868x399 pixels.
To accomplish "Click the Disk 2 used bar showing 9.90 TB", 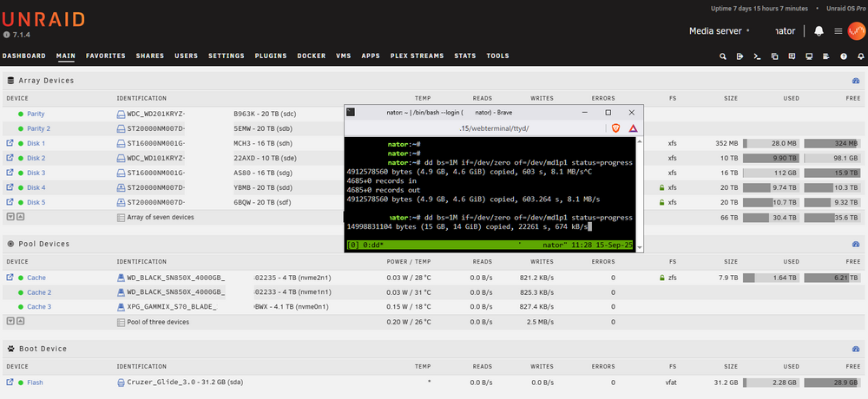I will click(x=771, y=158).
